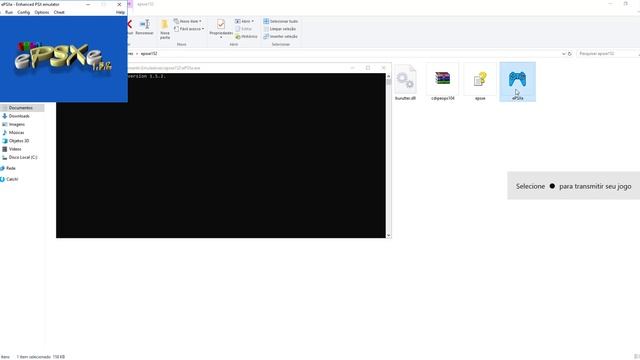Viewport: 640px width, 360px height.
Task: Close the ePSXe emulator window
Action: (x=119, y=4)
